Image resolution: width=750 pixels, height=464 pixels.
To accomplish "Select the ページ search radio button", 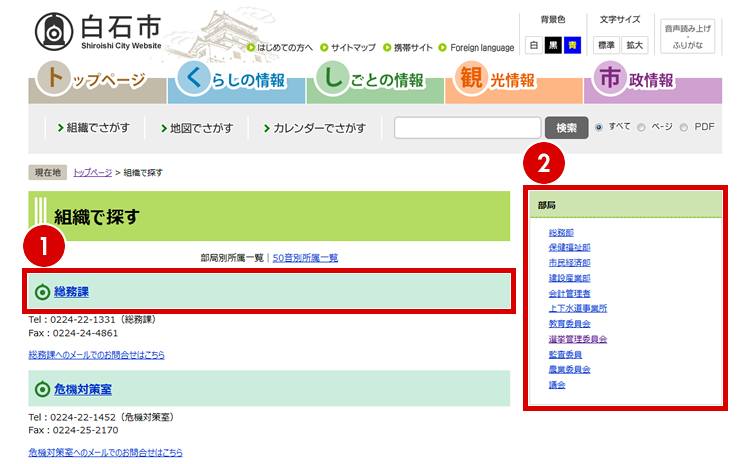I will (x=642, y=128).
